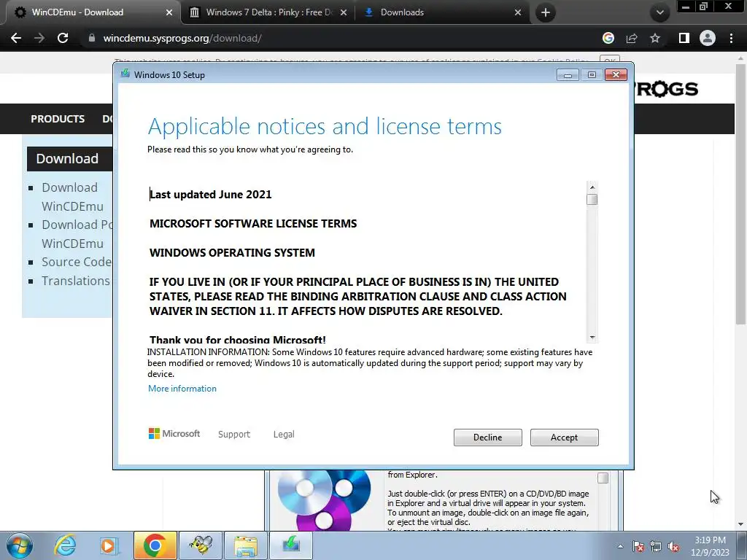
Task: Open the Windows Start menu
Action: click(x=19, y=545)
